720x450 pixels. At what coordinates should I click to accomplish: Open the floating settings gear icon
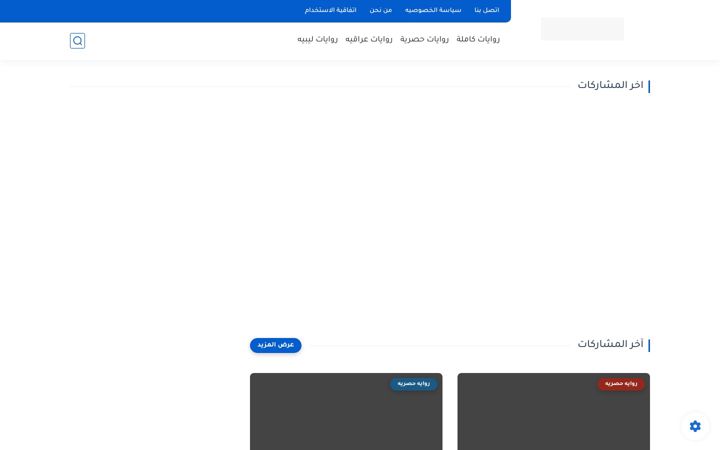pyautogui.click(x=695, y=426)
